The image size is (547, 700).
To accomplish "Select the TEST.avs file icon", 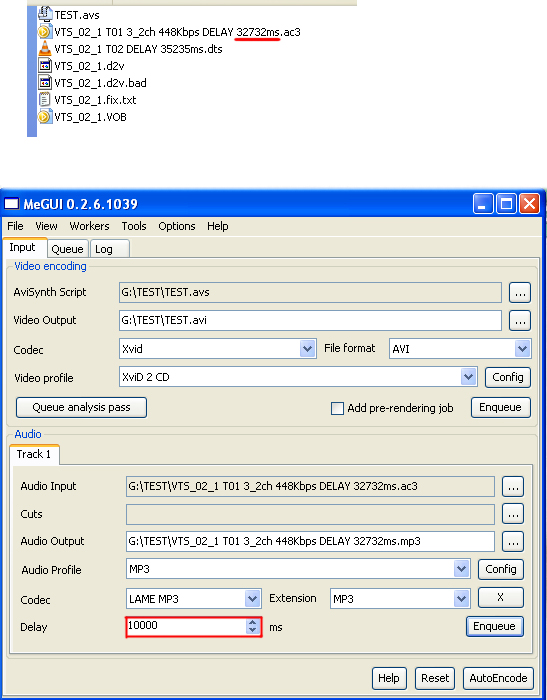I will [45, 14].
